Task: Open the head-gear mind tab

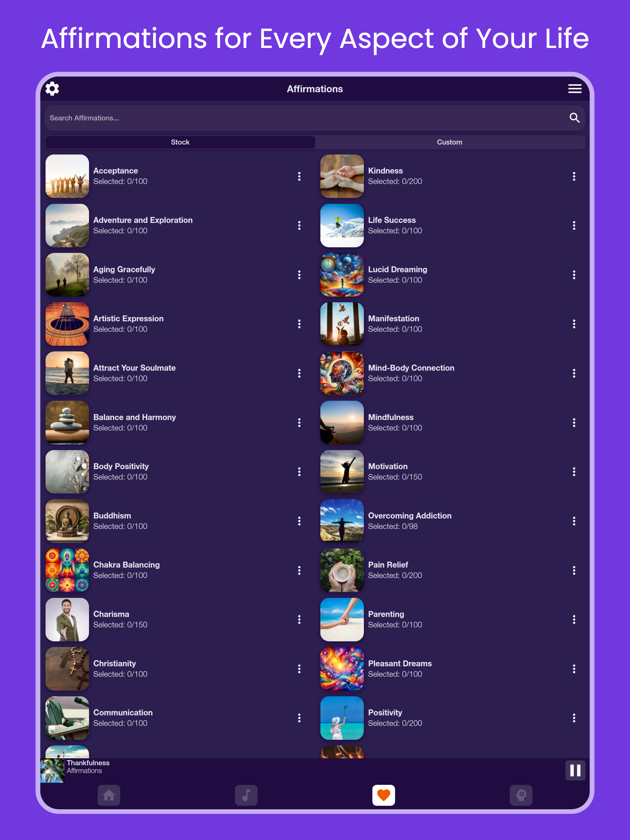Action: tap(521, 795)
